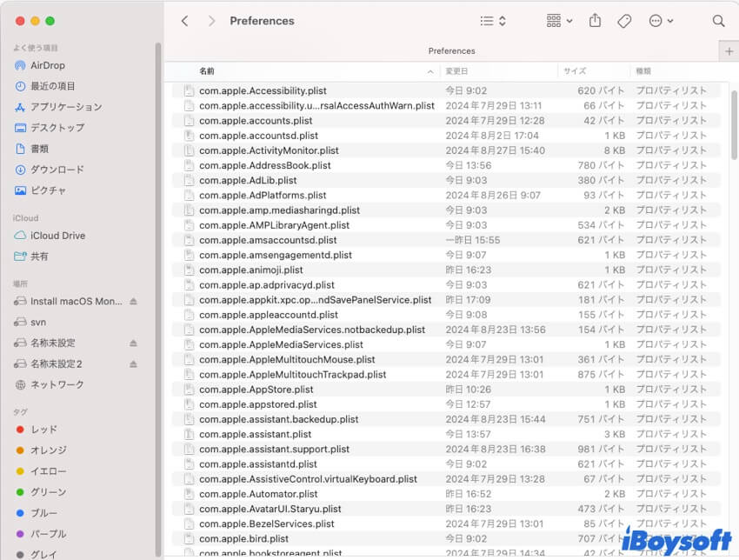Click the file list vertical scrollbar
Viewport: 739px width, 560px height.
coord(735,125)
